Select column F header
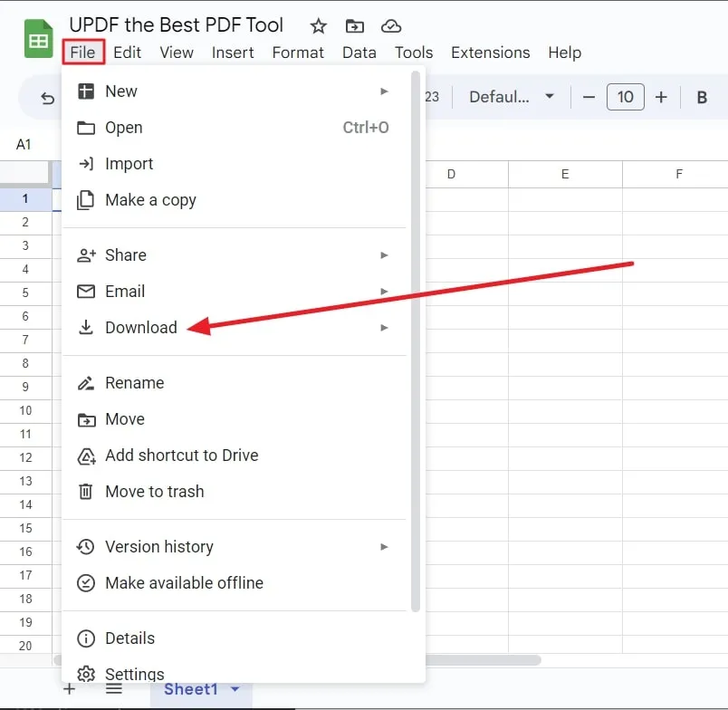The height and width of the screenshot is (710, 728). pos(675,175)
